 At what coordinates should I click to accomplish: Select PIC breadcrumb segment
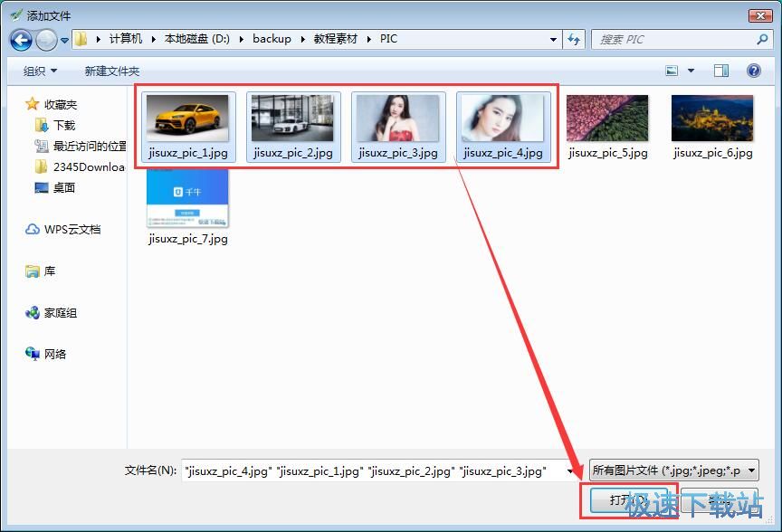tap(388, 39)
